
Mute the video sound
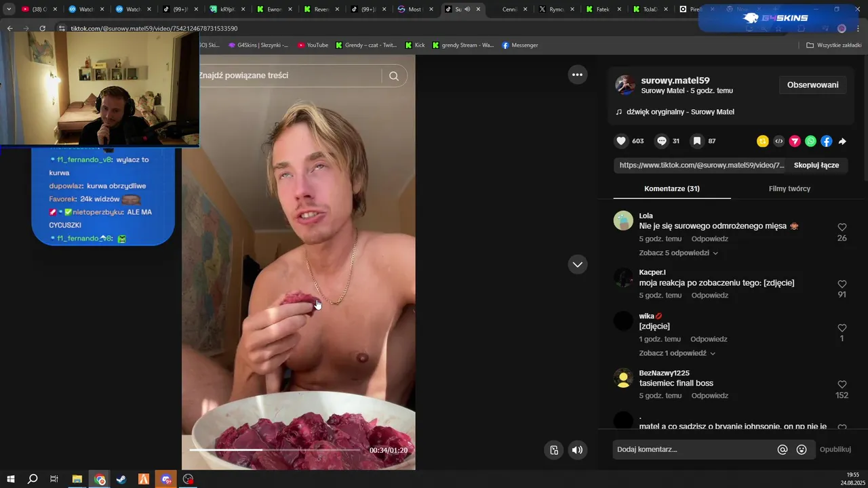point(577,450)
